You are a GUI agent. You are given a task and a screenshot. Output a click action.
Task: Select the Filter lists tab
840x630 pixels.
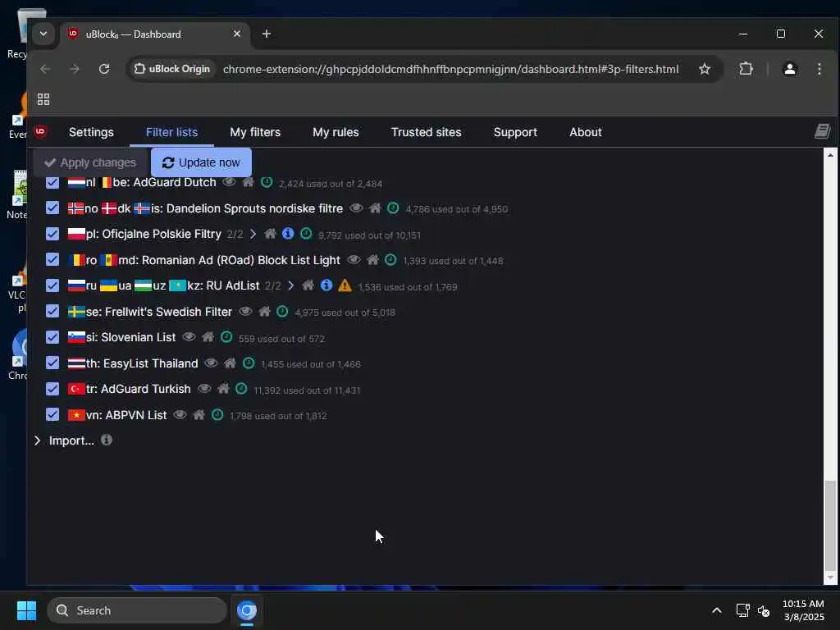pos(172,132)
